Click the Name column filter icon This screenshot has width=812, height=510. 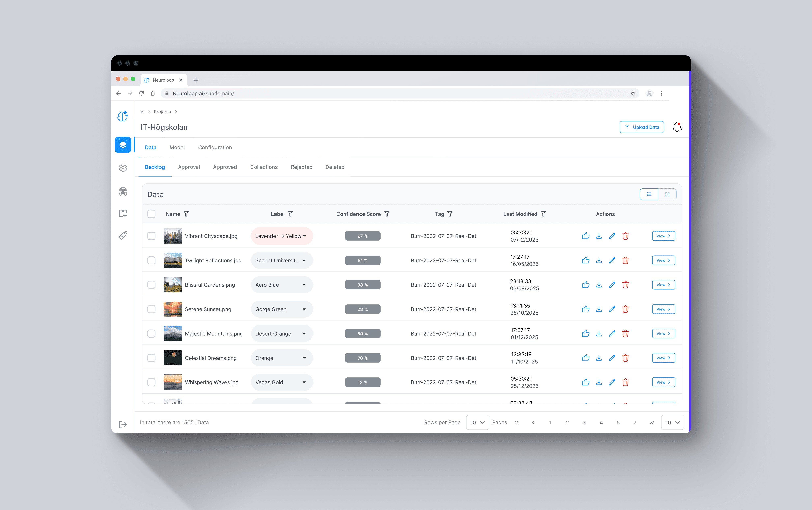click(186, 214)
